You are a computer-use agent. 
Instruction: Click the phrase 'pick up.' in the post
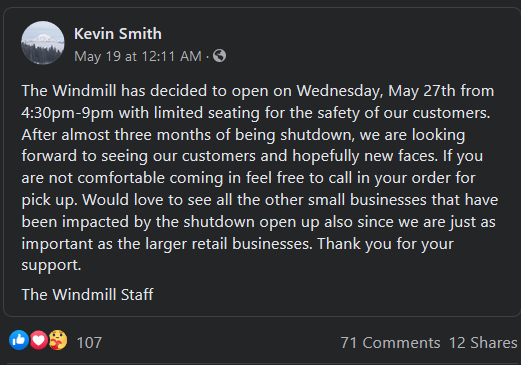coord(49,200)
